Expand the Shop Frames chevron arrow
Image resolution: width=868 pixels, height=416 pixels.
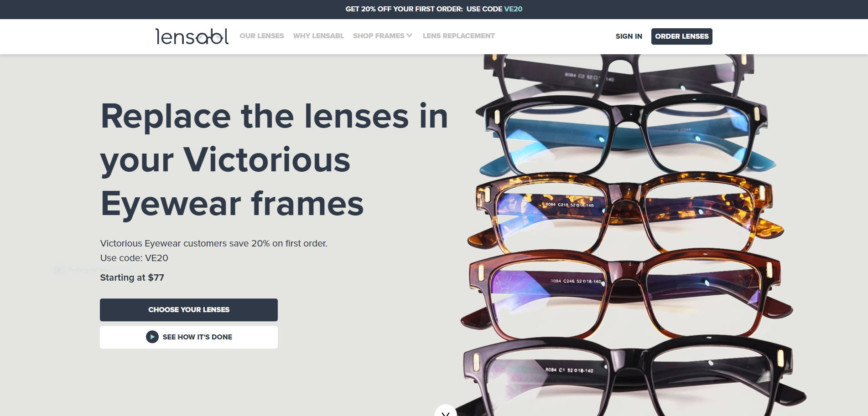point(410,35)
